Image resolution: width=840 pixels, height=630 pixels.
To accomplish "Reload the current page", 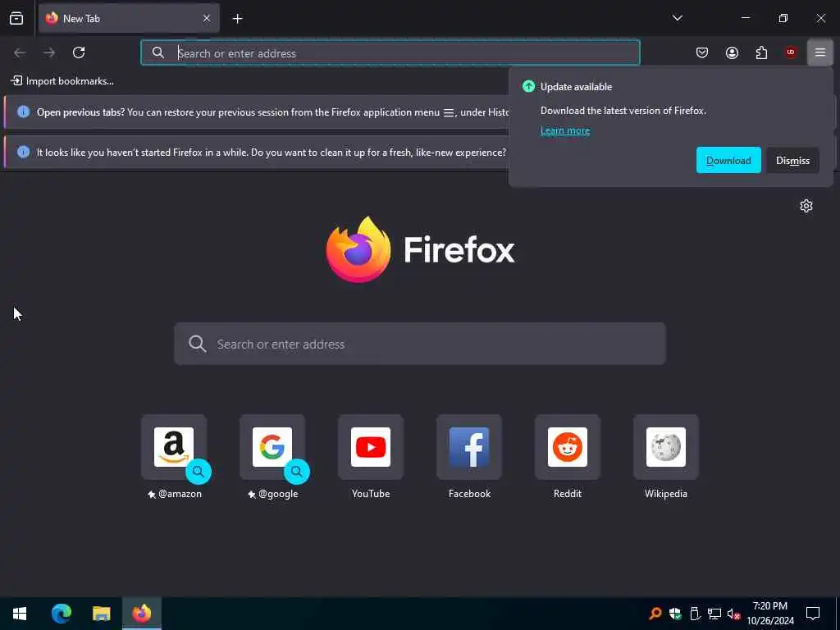I will 79,52.
